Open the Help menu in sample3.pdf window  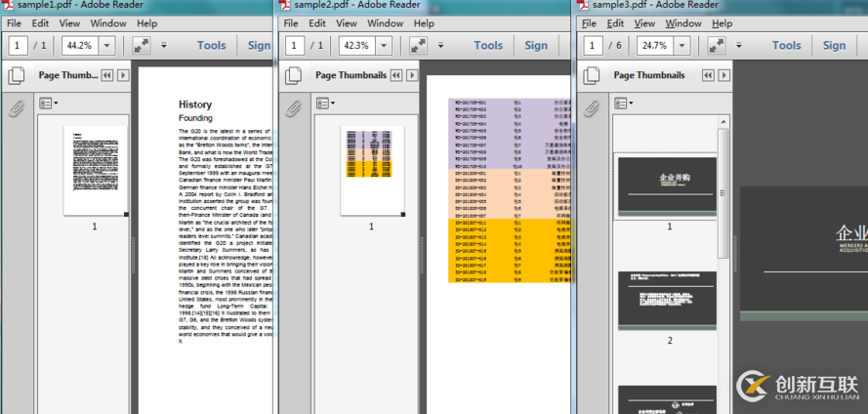(722, 23)
